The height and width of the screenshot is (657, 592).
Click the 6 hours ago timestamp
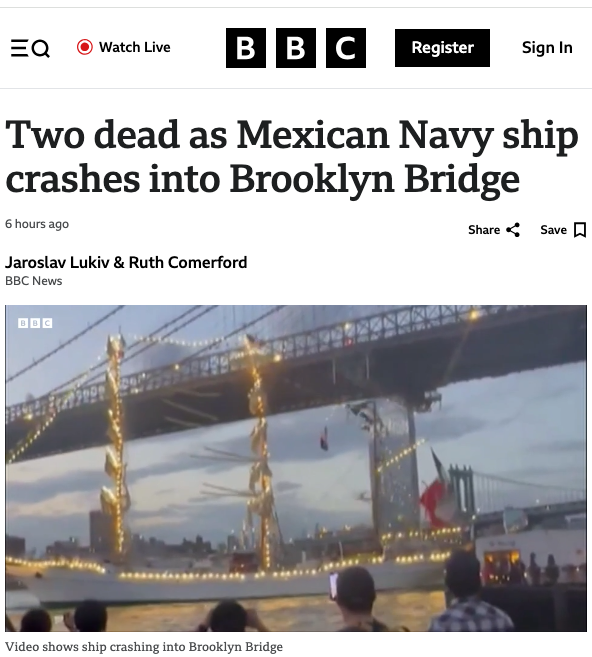click(x=37, y=224)
